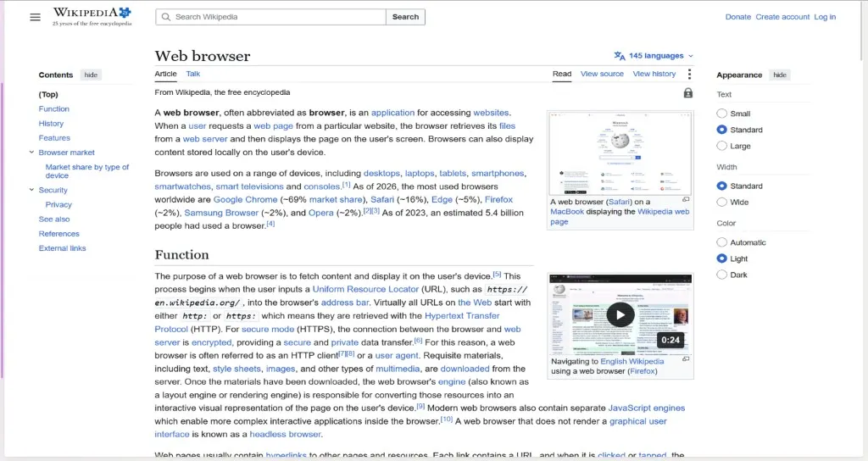Select the Read tab

point(562,74)
